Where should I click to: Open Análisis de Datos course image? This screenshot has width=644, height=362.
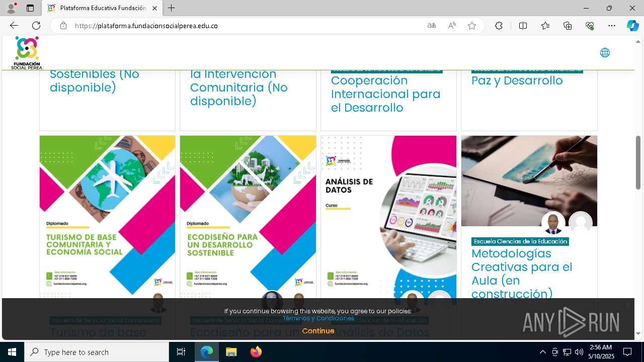click(x=389, y=217)
